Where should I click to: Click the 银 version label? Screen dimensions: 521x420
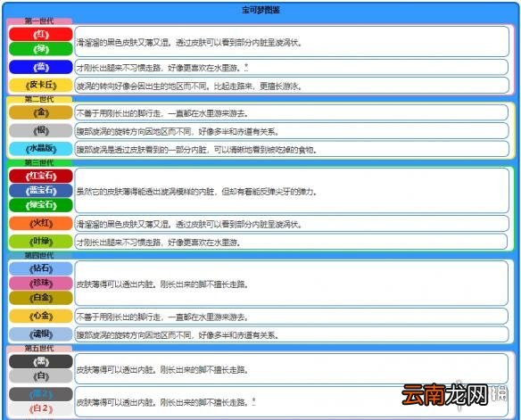point(41,130)
